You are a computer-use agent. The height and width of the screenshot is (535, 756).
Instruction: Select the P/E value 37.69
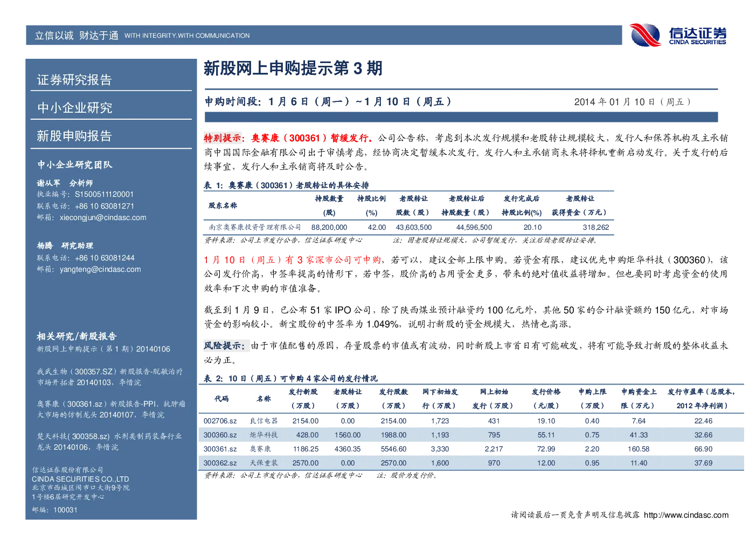pos(704,463)
